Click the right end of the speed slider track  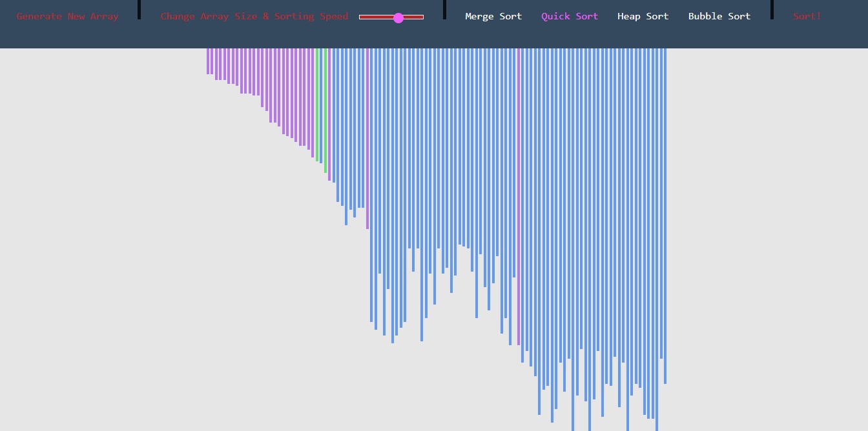[422, 17]
